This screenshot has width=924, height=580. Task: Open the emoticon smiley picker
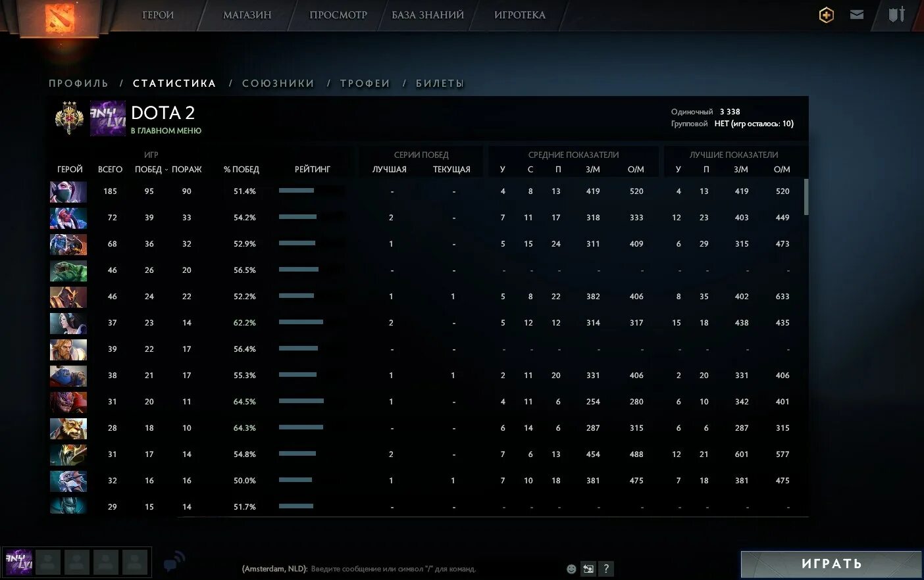(x=571, y=569)
